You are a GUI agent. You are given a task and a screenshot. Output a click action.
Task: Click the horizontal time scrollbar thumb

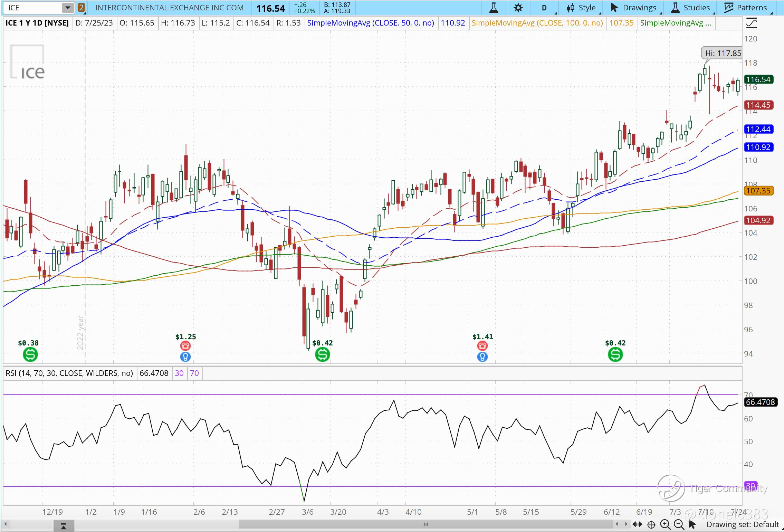point(426,524)
